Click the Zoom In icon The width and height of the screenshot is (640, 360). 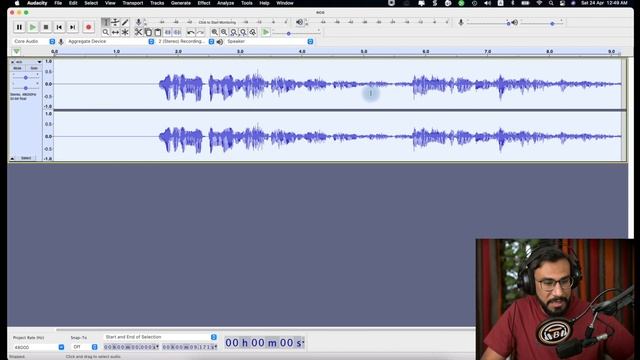point(215,32)
